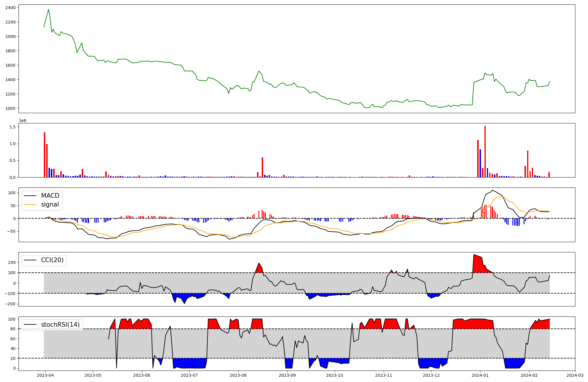Image resolution: width=588 pixels, height=382 pixels.
Task: Click the 2023-11 x-axis date label
Action: [x=383, y=375]
